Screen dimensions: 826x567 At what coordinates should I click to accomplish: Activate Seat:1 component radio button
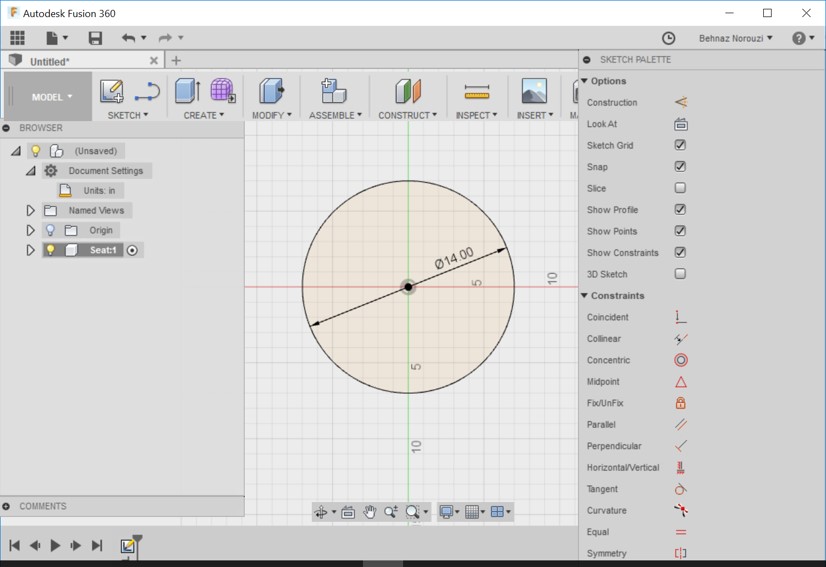click(132, 250)
